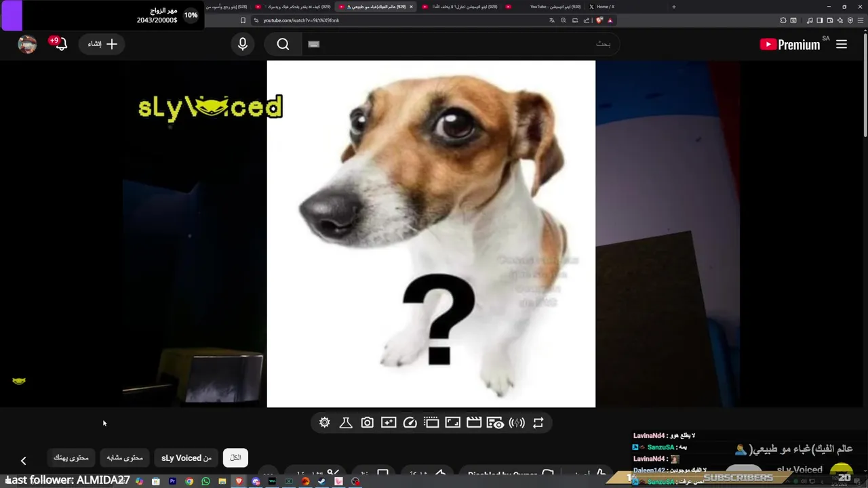Click the dotted-frame cinema mode icon
Screen dimensions: 868x488
point(431,423)
